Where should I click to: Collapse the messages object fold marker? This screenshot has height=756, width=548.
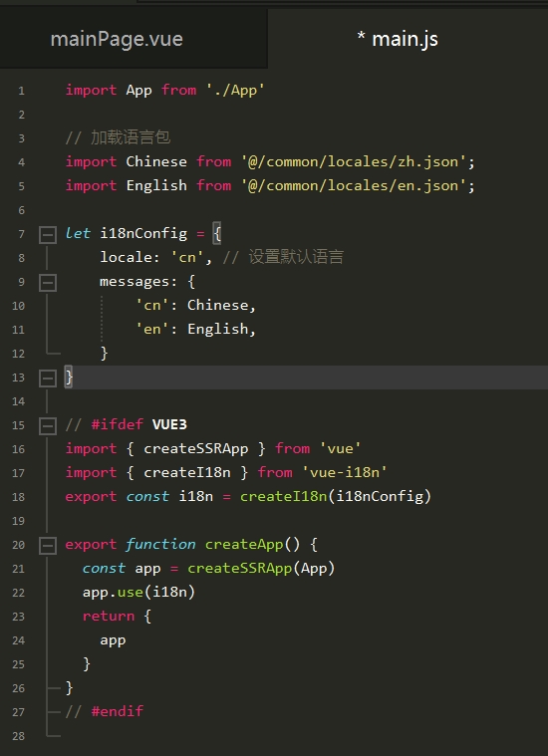pyautogui.click(x=48, y=283)
